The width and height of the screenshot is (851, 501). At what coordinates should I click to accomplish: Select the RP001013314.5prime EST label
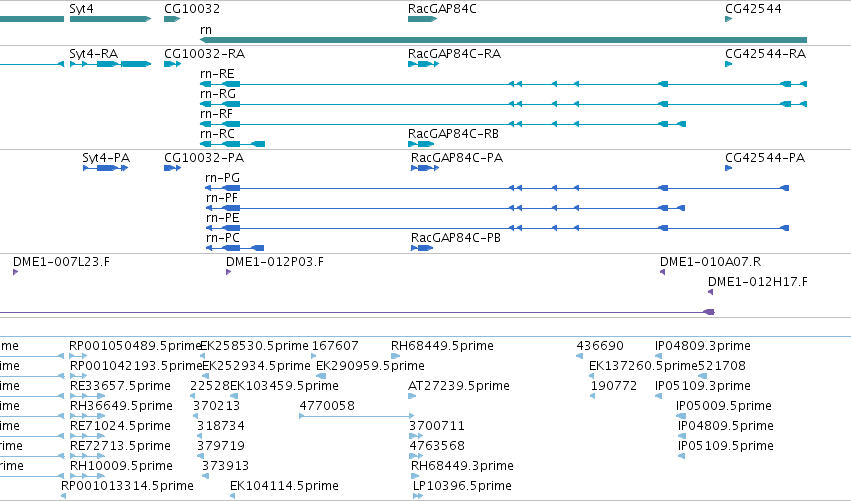[128, 486]
